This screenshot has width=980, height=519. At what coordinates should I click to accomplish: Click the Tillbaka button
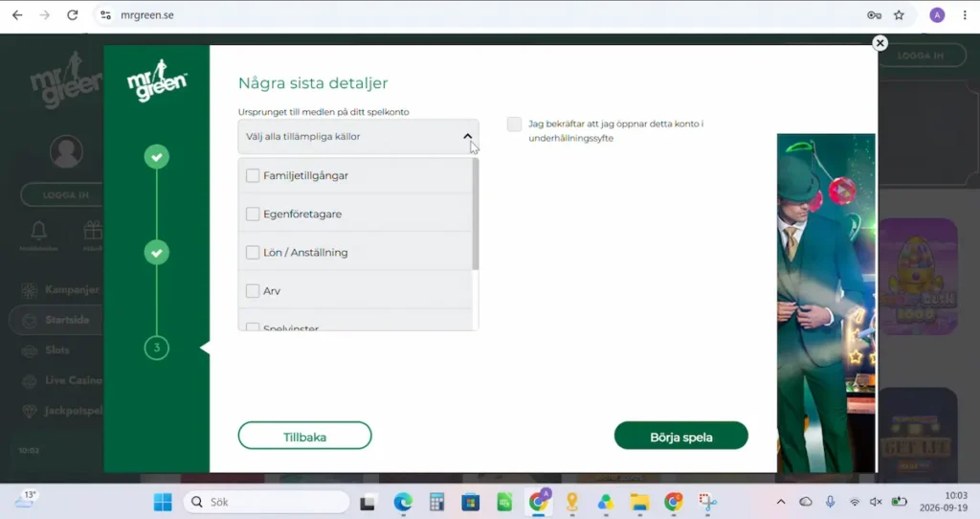305,436
